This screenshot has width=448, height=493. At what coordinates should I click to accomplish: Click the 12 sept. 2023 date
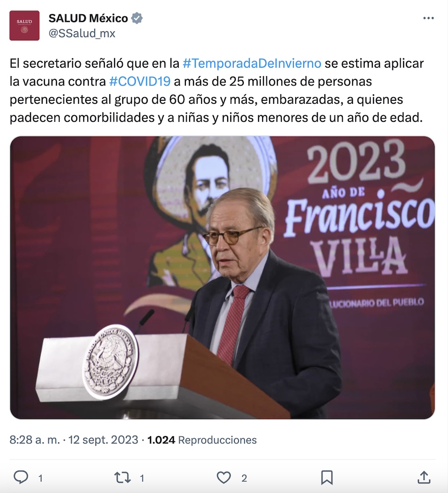(x=103, y=440)
